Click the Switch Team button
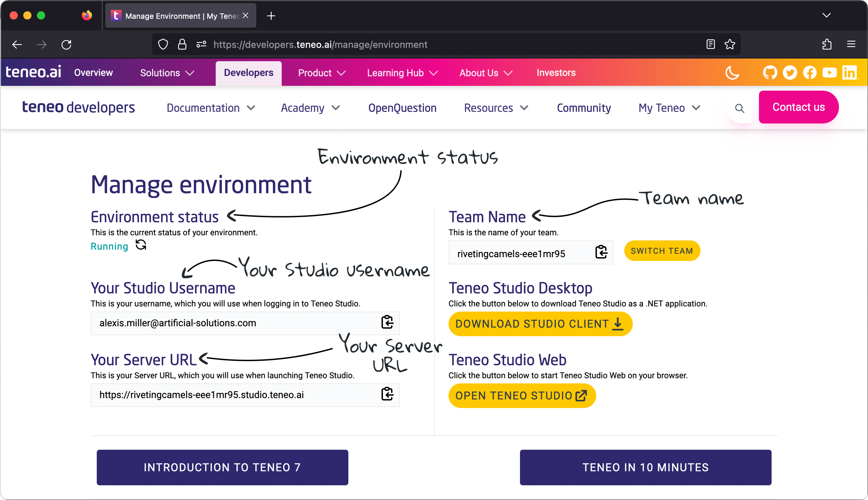The image size is (868, 500). coord(662,251)
